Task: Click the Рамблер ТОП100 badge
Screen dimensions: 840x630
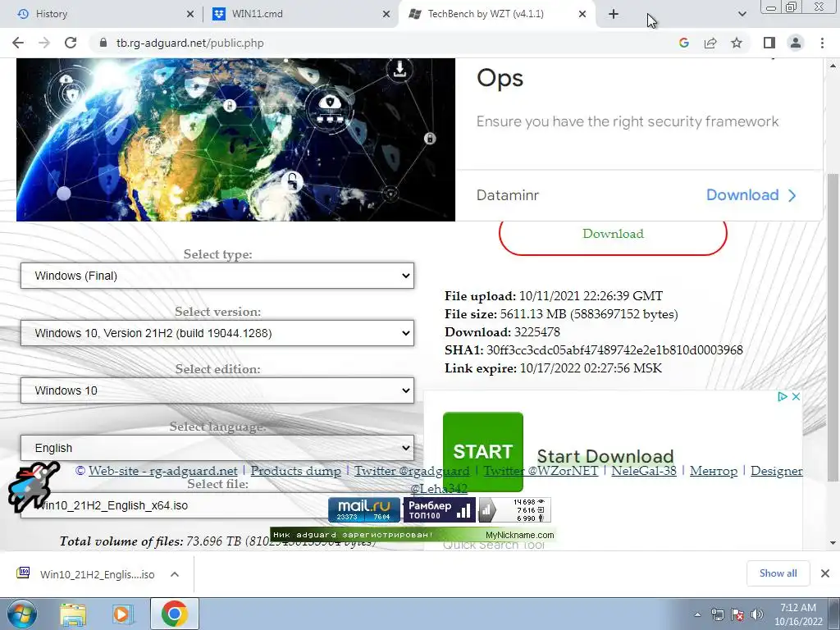Action: coord(440,510)
